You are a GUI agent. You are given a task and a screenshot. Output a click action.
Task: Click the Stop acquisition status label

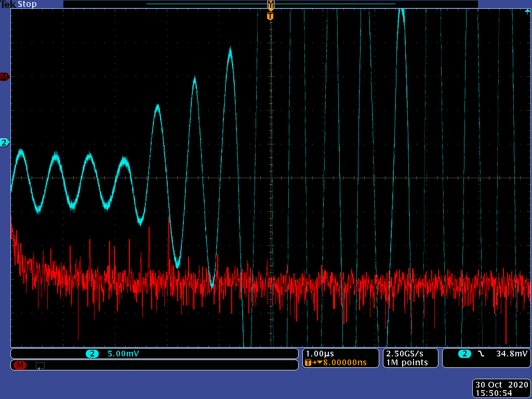(28, 4)
